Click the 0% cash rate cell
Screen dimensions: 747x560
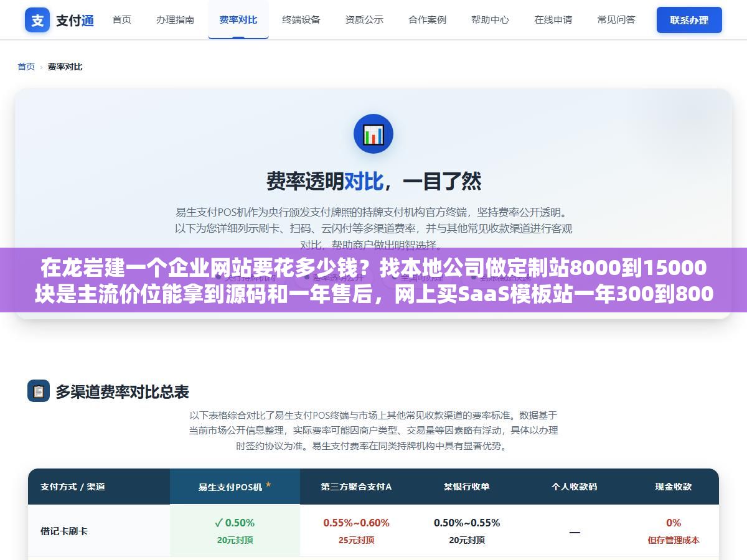point(674,523)
